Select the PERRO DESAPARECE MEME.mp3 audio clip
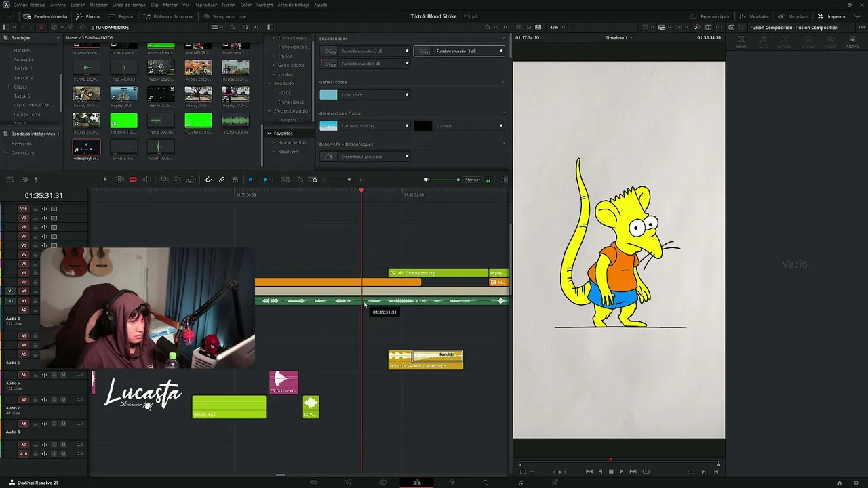The image size is (868, 488). pos(426,360)
